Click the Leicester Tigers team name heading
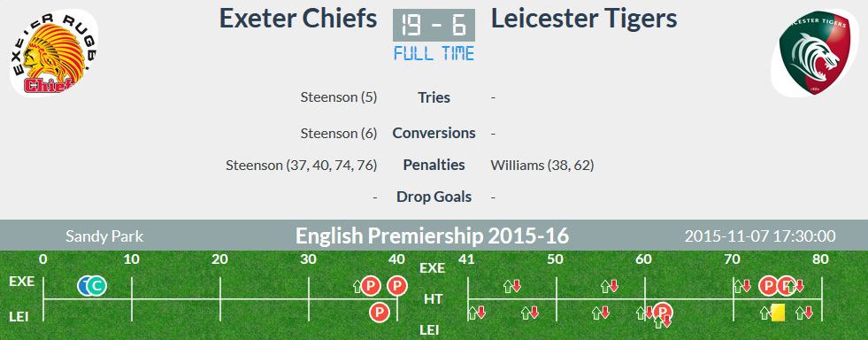The image size is (868, 340). pyautogui.click(x=584, y=19)
